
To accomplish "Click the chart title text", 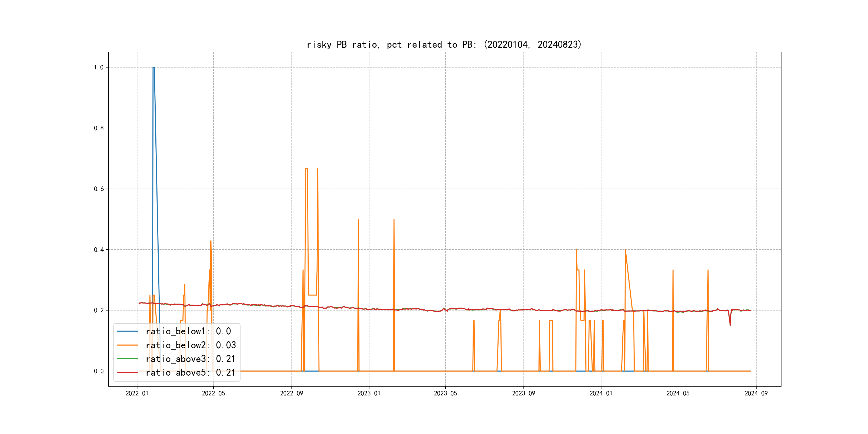I will 444,44.
